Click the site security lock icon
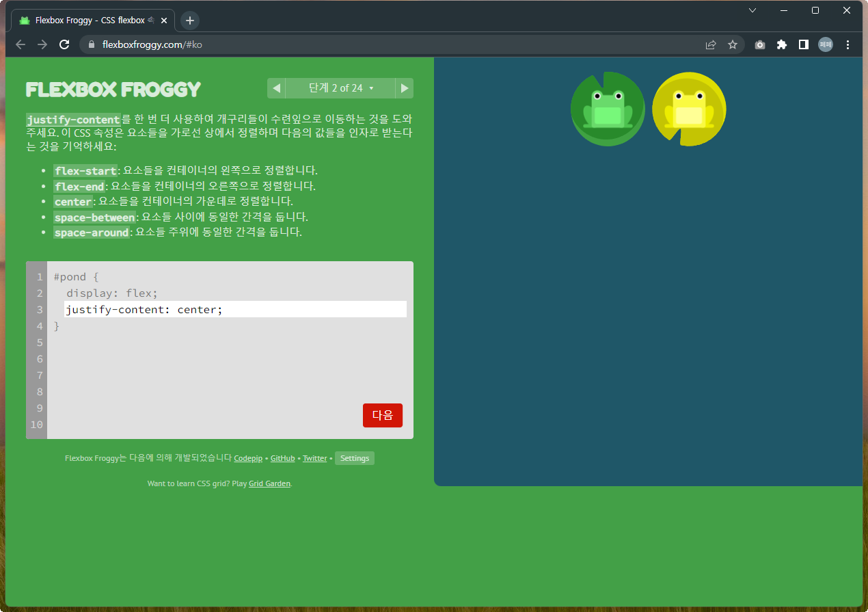 coord(92,44)
